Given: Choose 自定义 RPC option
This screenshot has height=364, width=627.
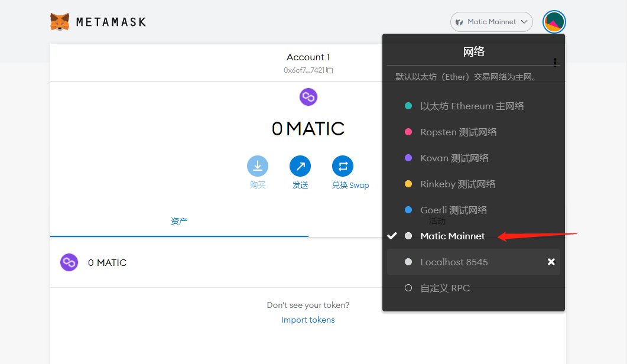Looking at the screenshot, I should (x=444, y=288).
